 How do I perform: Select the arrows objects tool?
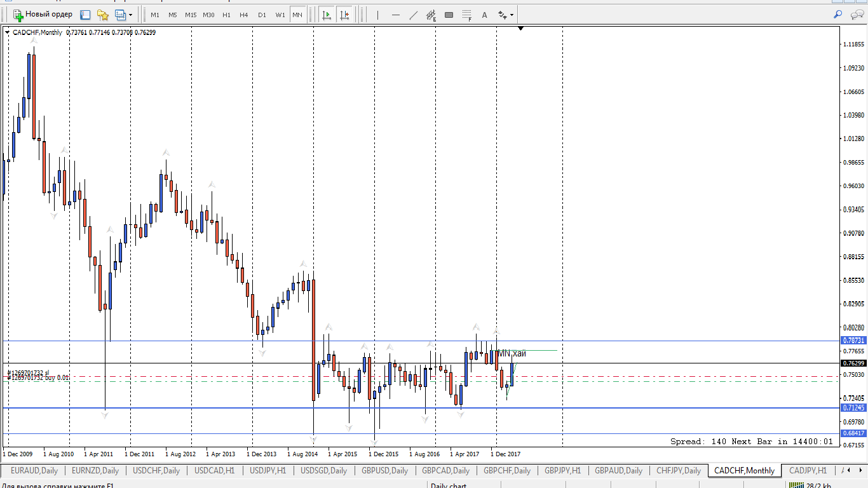pyautogui.click(x=503, y=15)
